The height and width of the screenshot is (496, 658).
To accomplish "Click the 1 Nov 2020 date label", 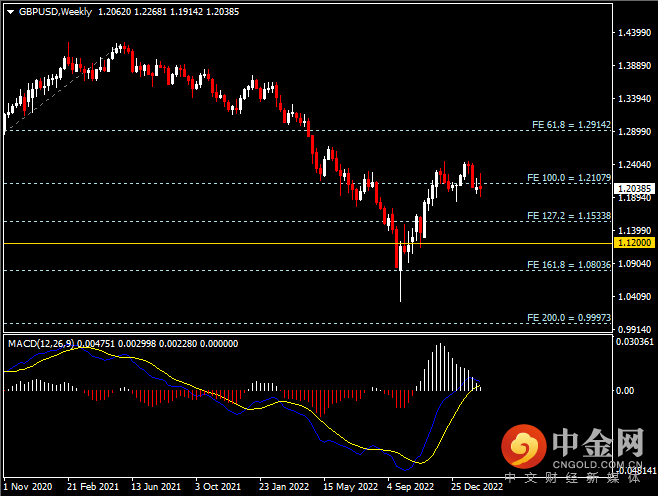I will point(27,487).
